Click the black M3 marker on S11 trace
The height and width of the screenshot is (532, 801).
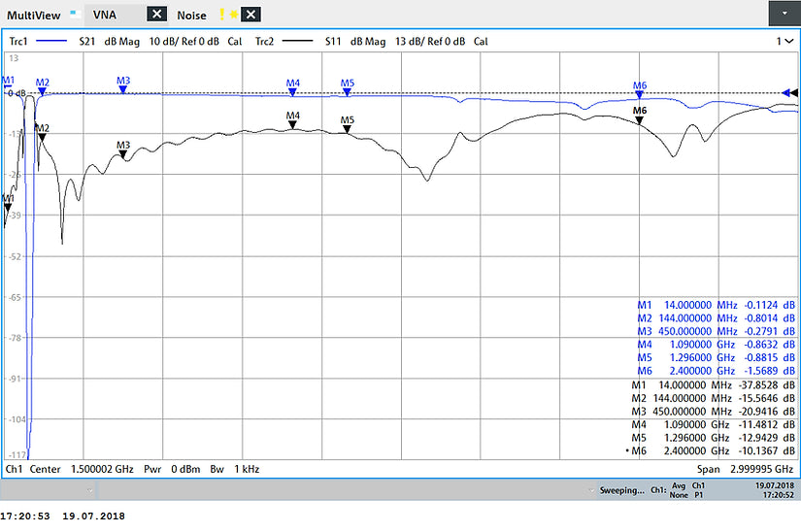[x=123, y=154]
